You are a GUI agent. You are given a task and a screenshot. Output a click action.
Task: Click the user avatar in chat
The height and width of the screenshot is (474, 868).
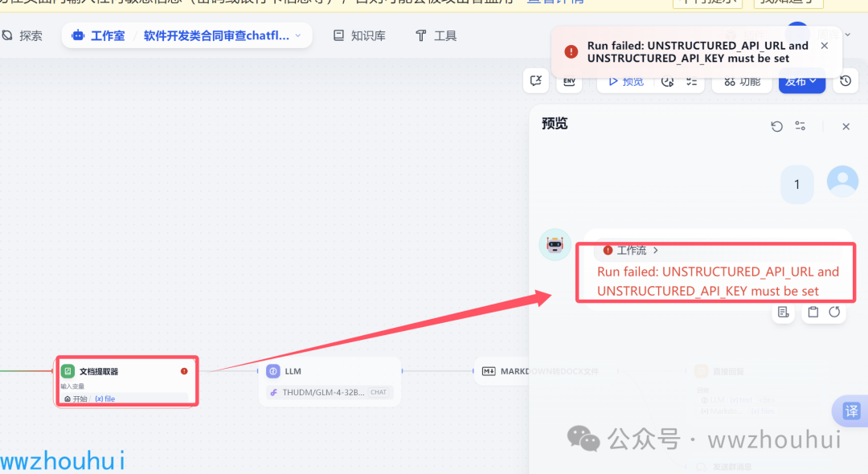pos(842,181)
